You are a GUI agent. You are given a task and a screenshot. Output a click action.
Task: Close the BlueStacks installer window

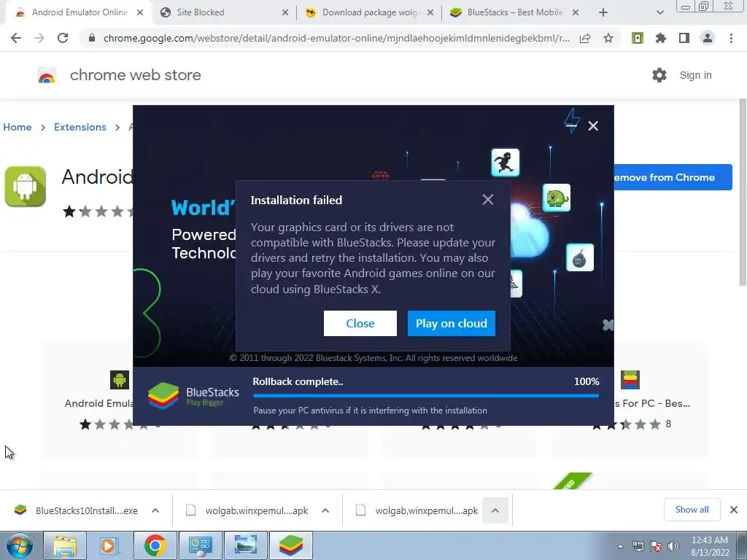[593, 125]
